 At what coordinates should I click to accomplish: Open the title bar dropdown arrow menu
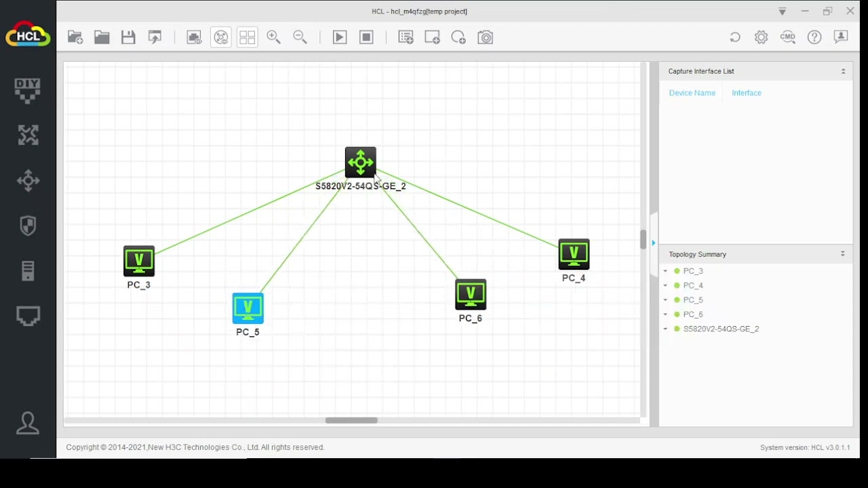click(782, 12)
